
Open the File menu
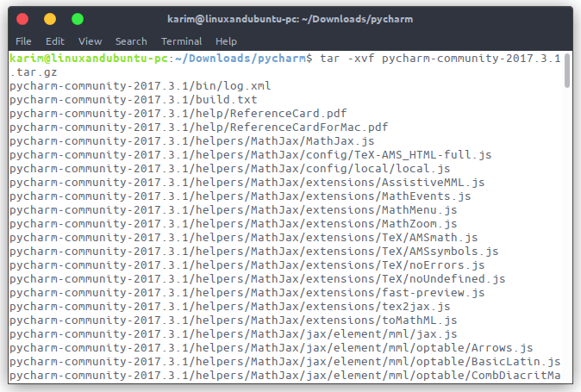click(23, 41)
